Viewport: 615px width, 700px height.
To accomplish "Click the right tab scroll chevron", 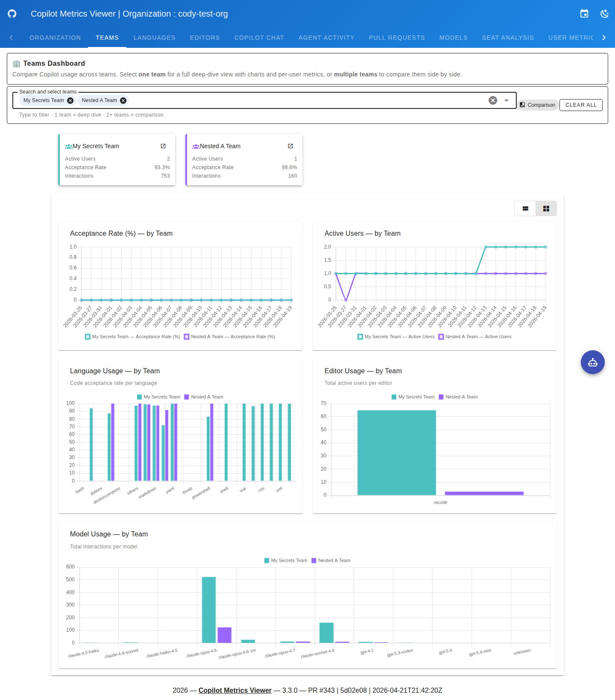I will pyautogui.click(x=604, y=38).
